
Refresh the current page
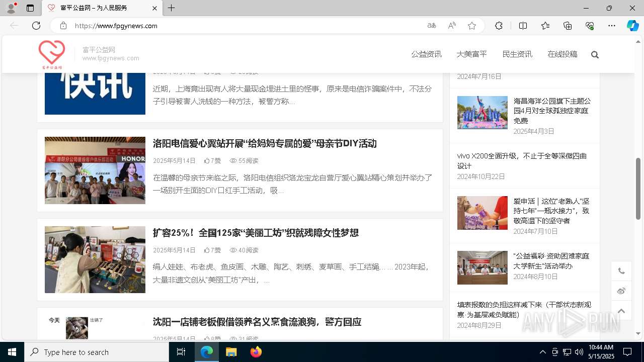(x=36, y=26)
